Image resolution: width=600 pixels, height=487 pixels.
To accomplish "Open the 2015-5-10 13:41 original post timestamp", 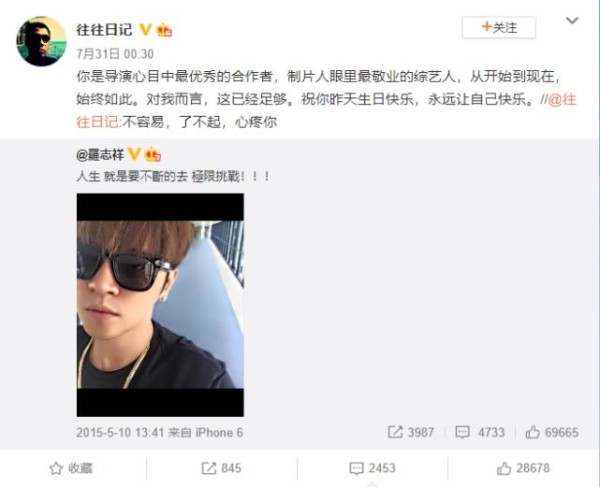I will (x=120, y=433).
